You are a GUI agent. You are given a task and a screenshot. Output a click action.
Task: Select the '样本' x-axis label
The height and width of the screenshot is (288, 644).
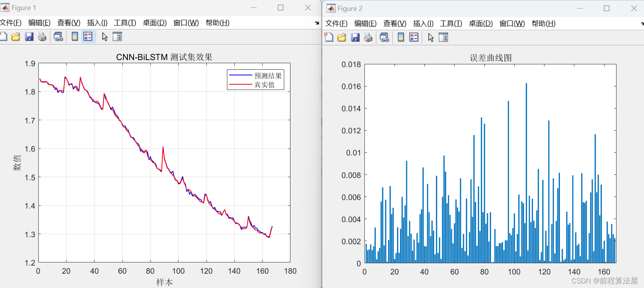[165, 282]
